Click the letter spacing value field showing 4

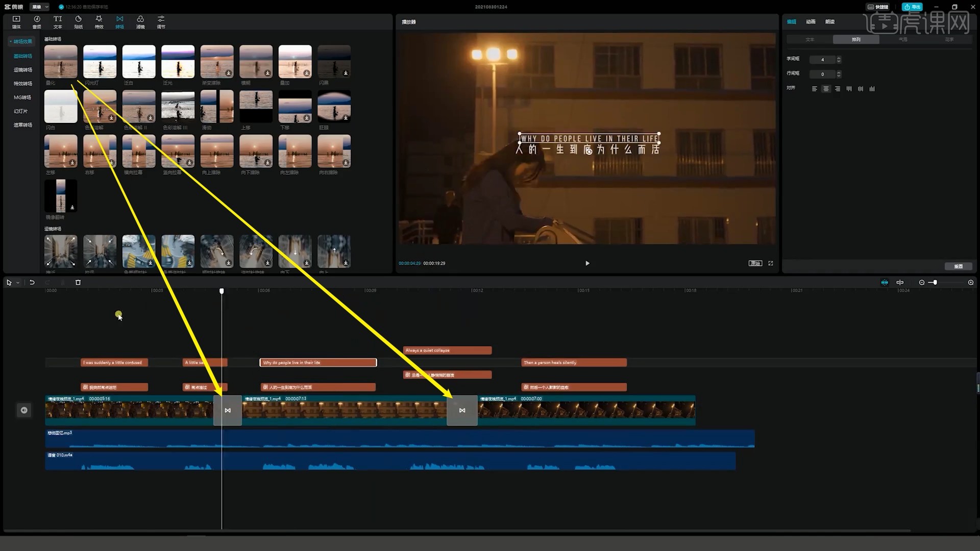click(822, 60)
